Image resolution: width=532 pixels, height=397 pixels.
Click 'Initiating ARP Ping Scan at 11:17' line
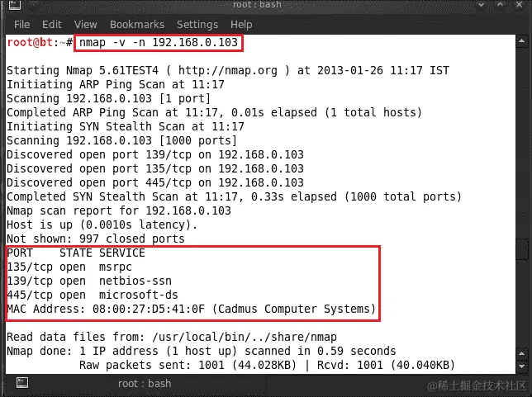coord(116,84)
